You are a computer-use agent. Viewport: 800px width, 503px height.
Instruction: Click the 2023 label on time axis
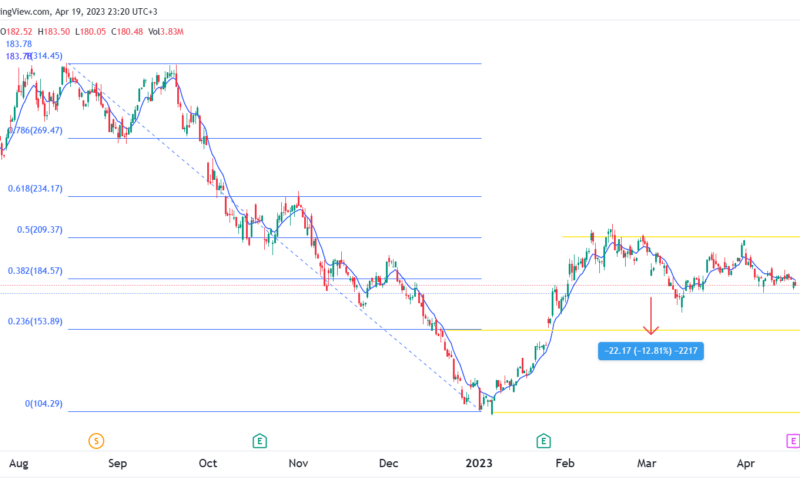(479, 463)
